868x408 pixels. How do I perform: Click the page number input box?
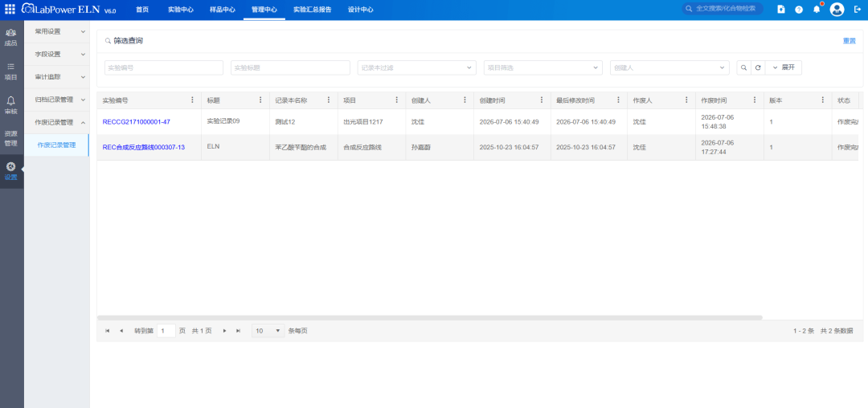[x=166, y=331]
